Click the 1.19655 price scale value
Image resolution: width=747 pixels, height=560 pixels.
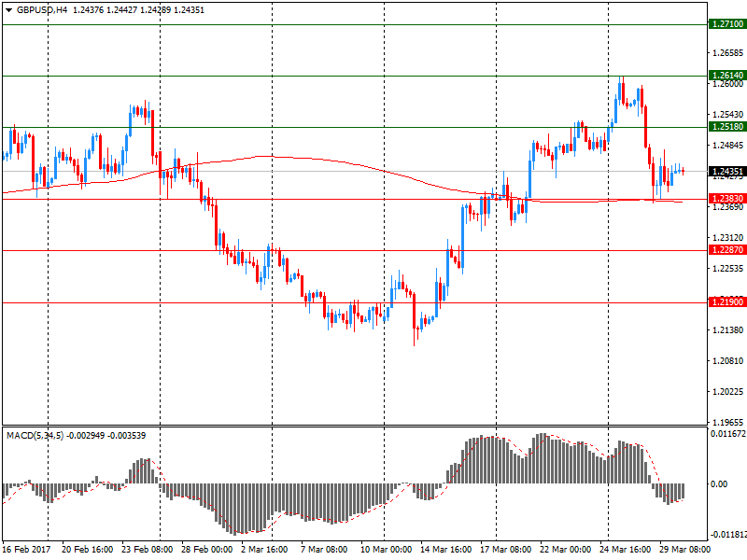728,422
